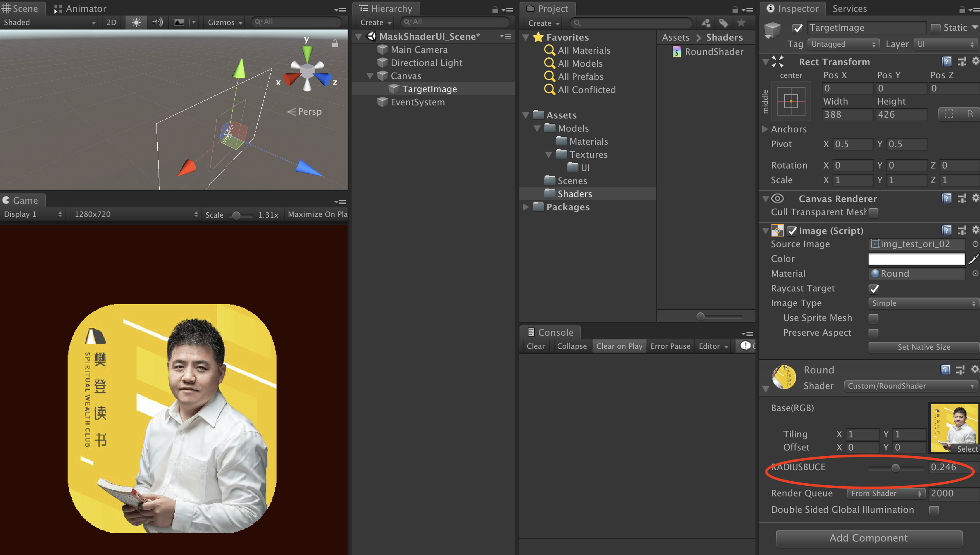
Task: Enable Preserve Aspect checkbox
Action: 873,333
